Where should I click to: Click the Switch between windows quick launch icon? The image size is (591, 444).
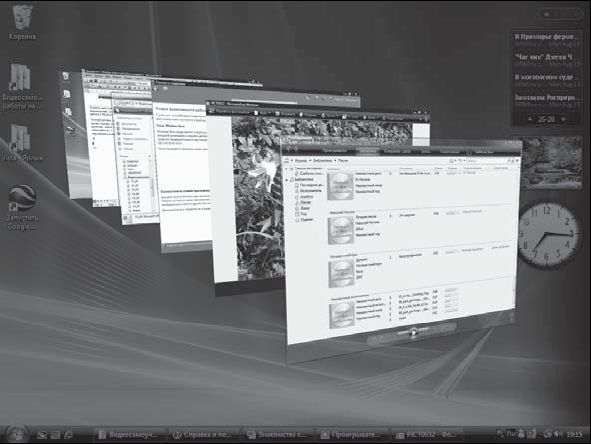55,435
